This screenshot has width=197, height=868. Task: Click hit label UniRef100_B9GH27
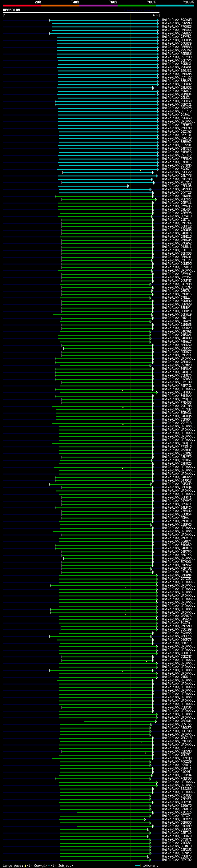point(176,33)
